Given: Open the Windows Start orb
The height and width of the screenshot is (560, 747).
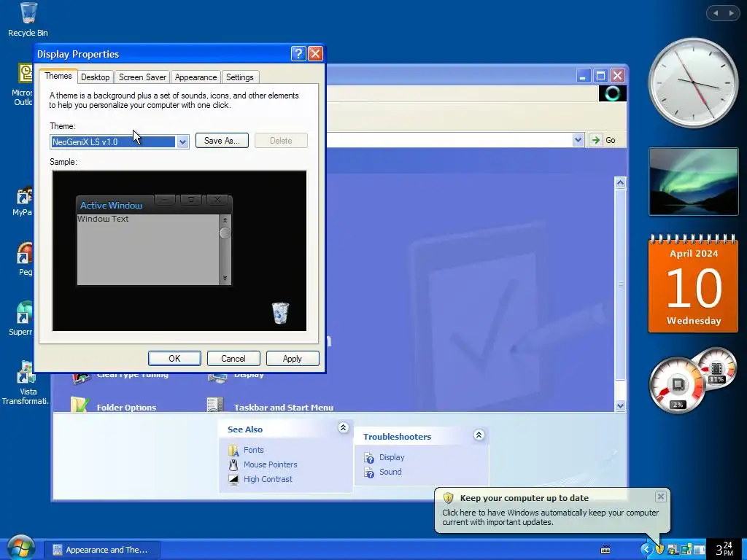Looking at the screenshot, I should (x=20, y=548).
